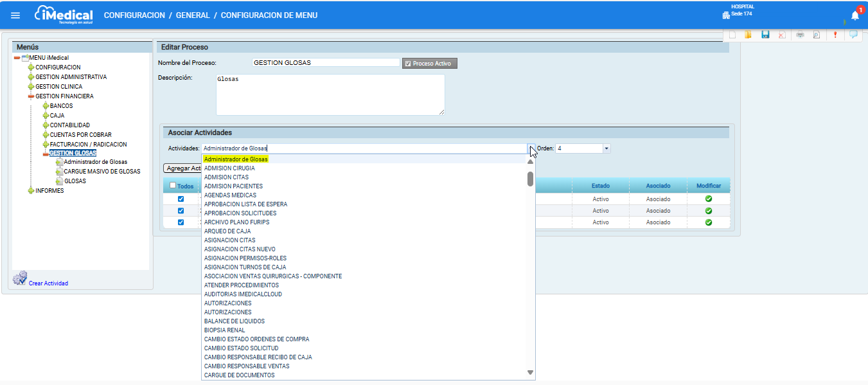Collapse the GESTION FINANCIERA tree node

[x=31, y=96]
